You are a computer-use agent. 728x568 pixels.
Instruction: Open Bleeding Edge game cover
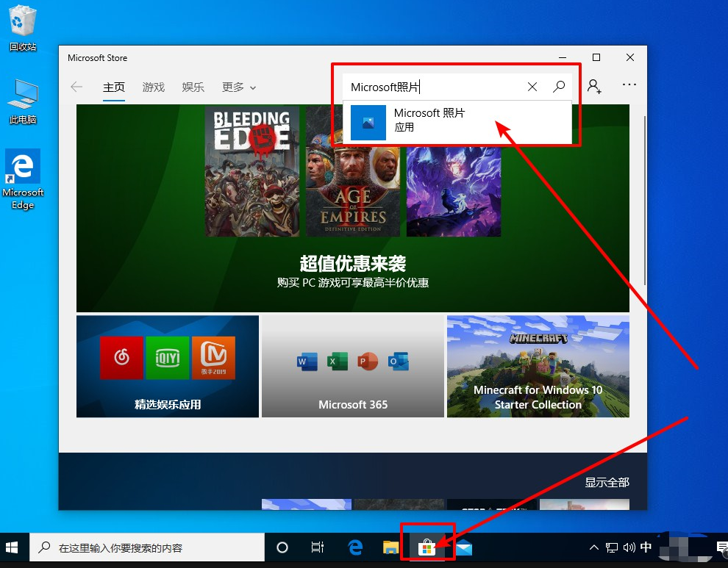click(252, 170)
